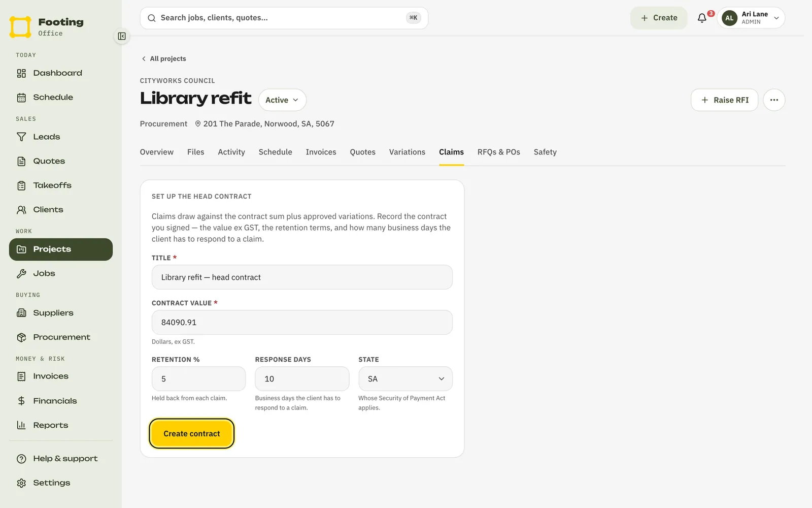Open Reports in the sidebar
This screenshot has height=508, width=812.
[x=61, y=425]
